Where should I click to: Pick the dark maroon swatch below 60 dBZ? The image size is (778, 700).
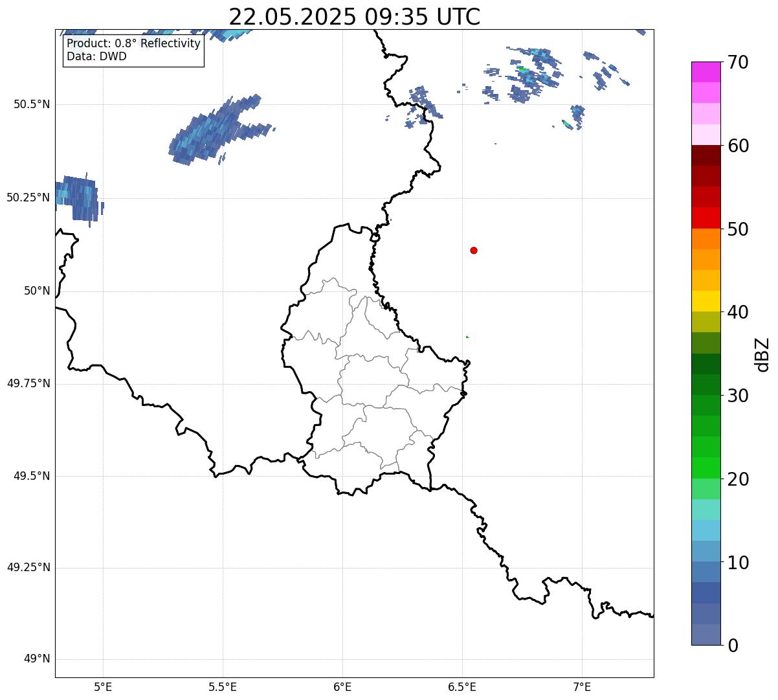(706, 155)
